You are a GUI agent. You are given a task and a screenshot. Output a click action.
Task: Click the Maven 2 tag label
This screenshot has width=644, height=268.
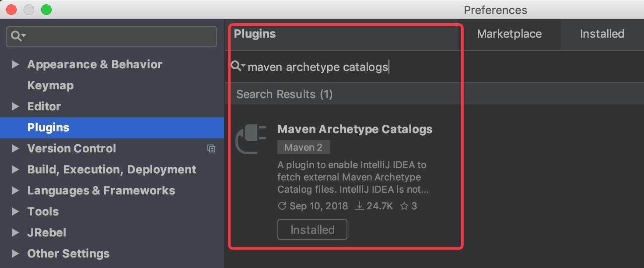coord(303,148)
